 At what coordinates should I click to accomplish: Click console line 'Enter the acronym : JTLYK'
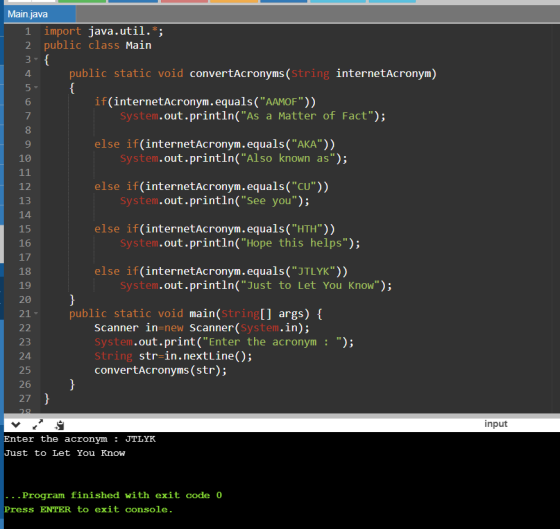click(80, 439)
